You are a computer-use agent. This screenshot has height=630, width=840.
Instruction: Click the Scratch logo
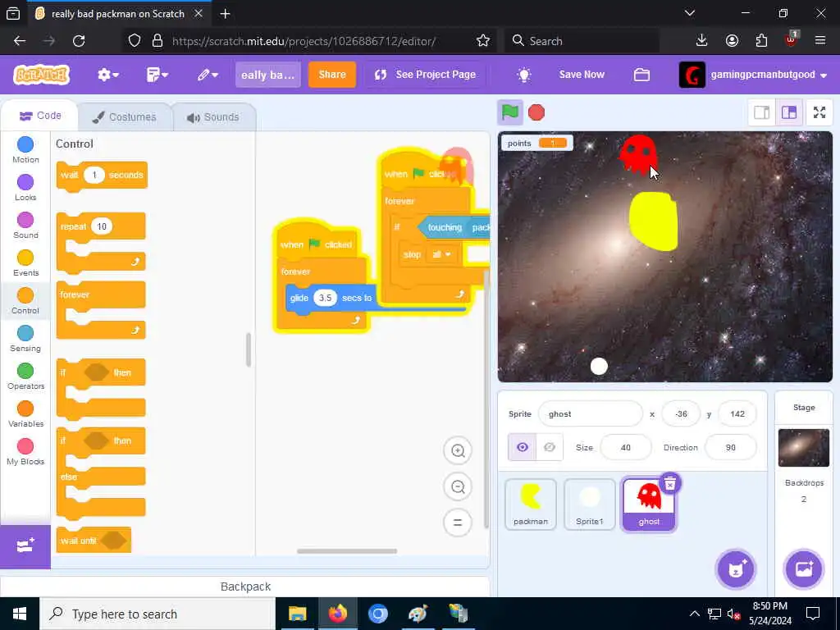click(42, 75)
